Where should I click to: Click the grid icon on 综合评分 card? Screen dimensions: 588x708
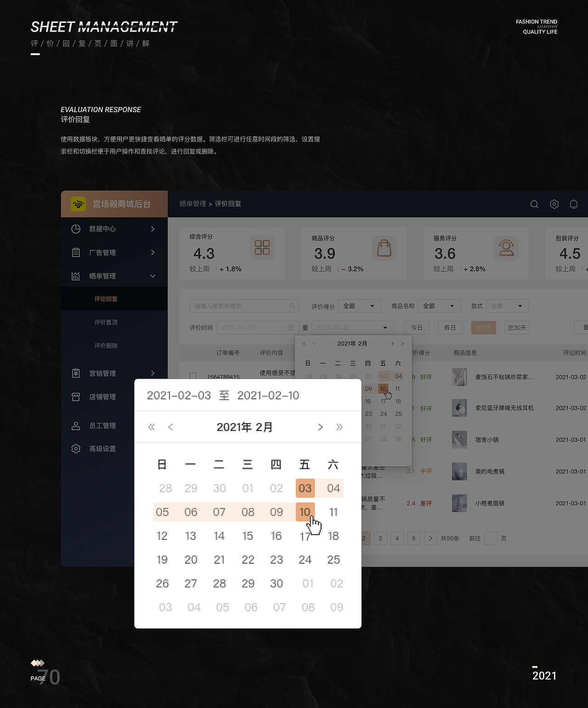[262, 248]
